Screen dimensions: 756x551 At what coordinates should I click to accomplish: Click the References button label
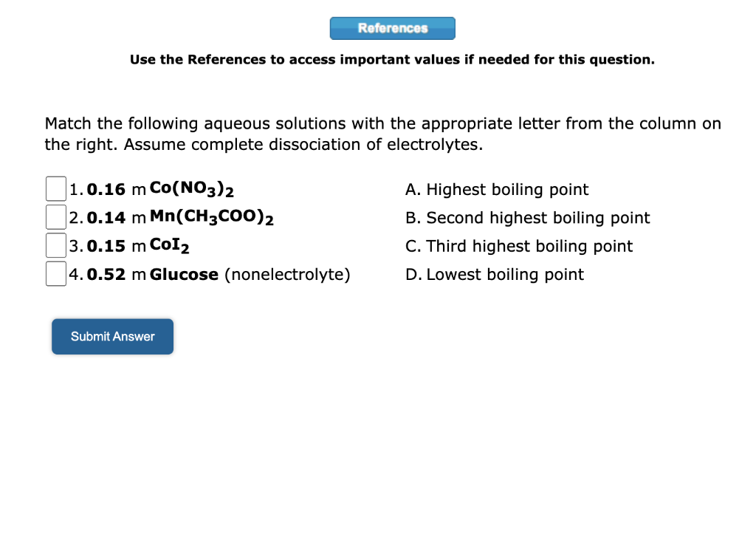pyautogui.click(x=392, y=28)
